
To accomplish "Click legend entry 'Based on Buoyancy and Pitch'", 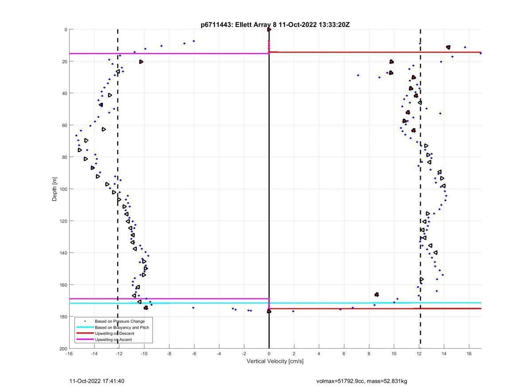I will coord(122,327).
